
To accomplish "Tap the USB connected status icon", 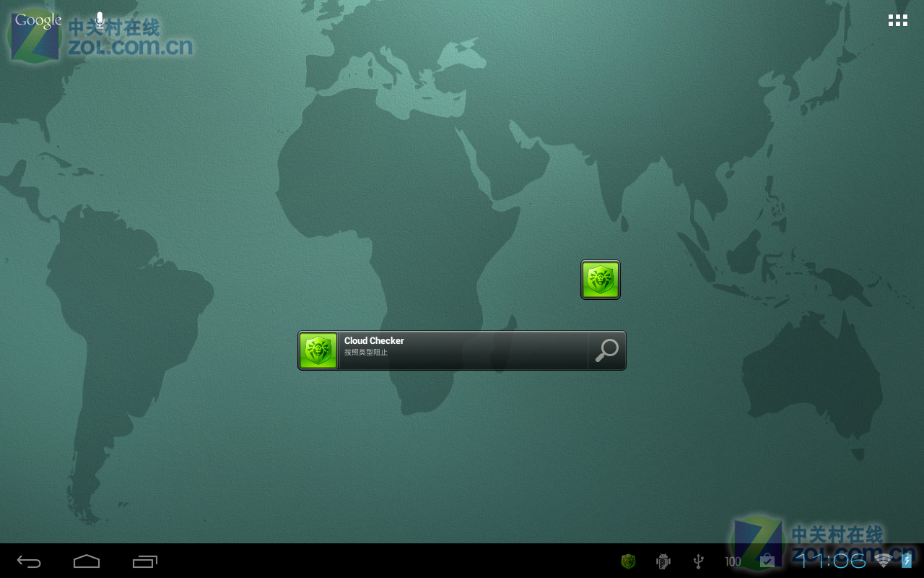I will (697, 561).
